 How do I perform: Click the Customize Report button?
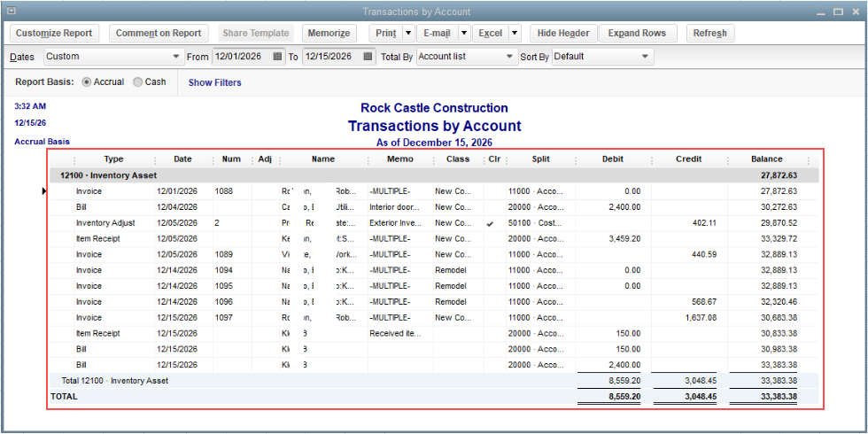pyautogui.click(x=54, y=33)
